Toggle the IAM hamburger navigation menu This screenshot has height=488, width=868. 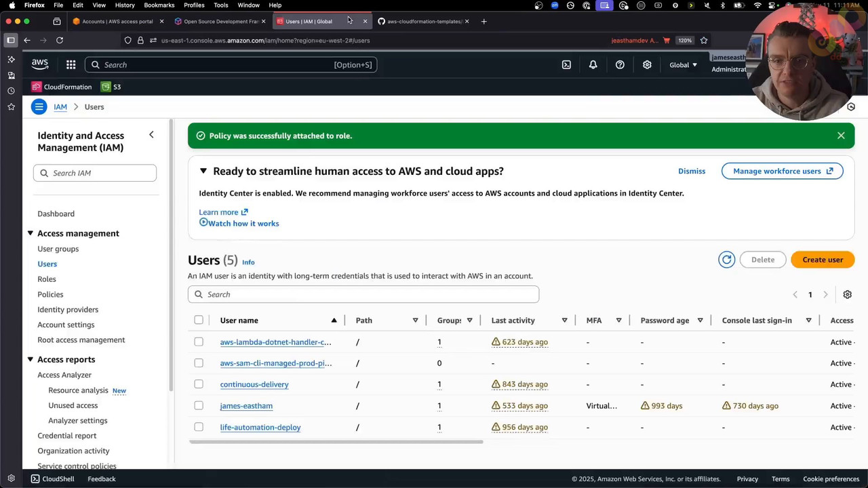click(x=39, y=106)
